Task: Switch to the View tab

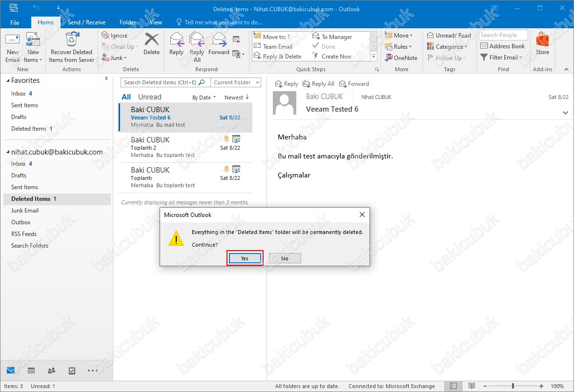Action: point(156,22)
